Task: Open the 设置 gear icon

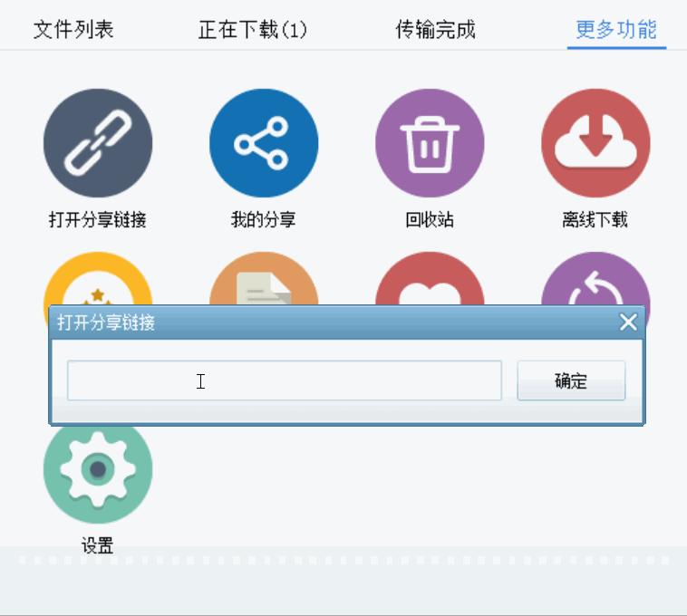Action: tap(98, 474)
